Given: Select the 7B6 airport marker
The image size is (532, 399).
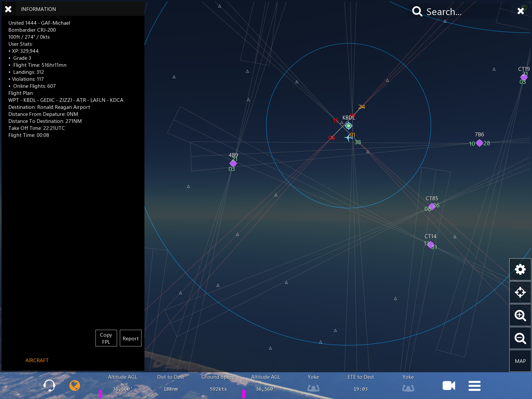Looking at the screenshot, I should click(x=480, y=143).
